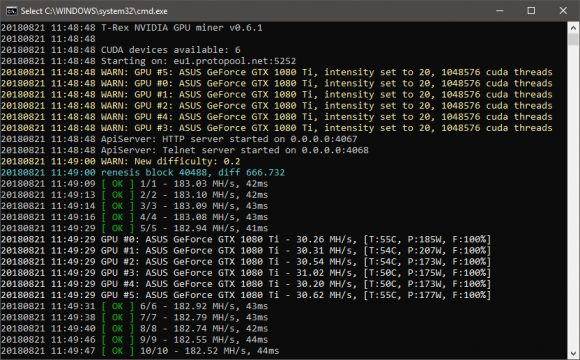The height and width of the screenshot is (360, 580).
Task: Click GPU #4 stats line showing 30.20 MH/s
Action: pos(246,284)
